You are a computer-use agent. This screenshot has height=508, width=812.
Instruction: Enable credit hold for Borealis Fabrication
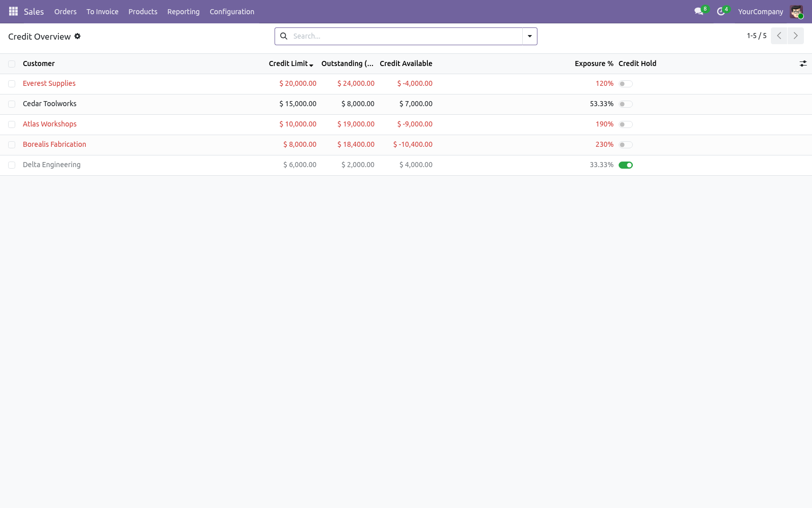pyautogui.click(x=626, y=145)
